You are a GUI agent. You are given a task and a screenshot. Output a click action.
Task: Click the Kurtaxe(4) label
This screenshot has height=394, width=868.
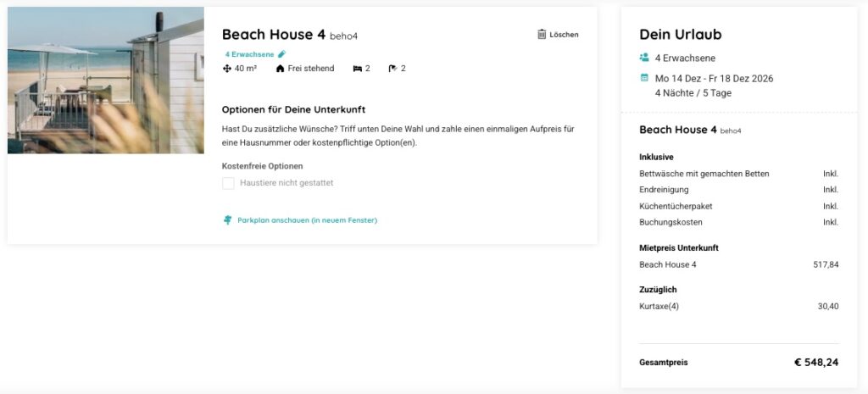[659, 307]
